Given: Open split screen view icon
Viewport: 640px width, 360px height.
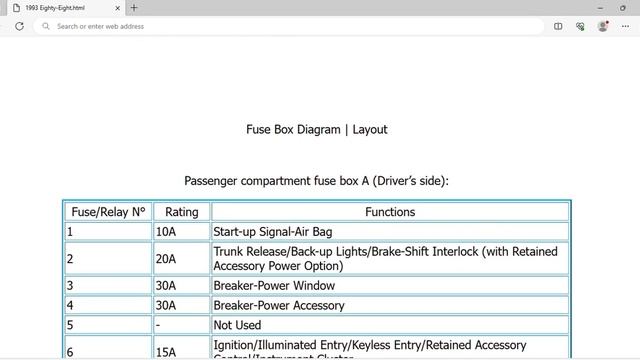Looking at the screenshot, I should [x=558, y=26].
